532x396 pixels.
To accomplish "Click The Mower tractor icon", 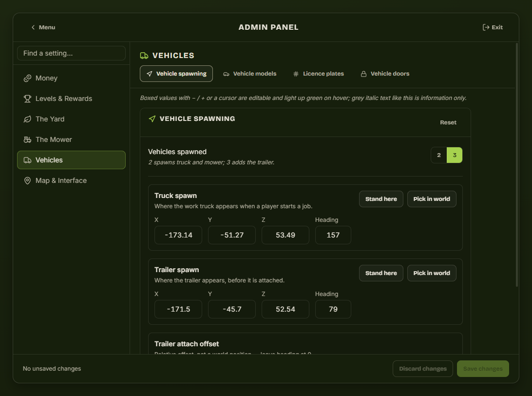I will pyautogui.click(x=27, y=139).
